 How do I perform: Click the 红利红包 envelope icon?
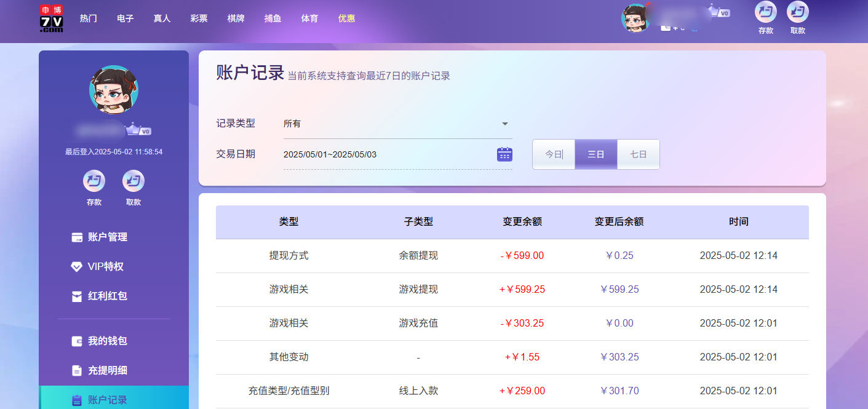pos(76,296)
